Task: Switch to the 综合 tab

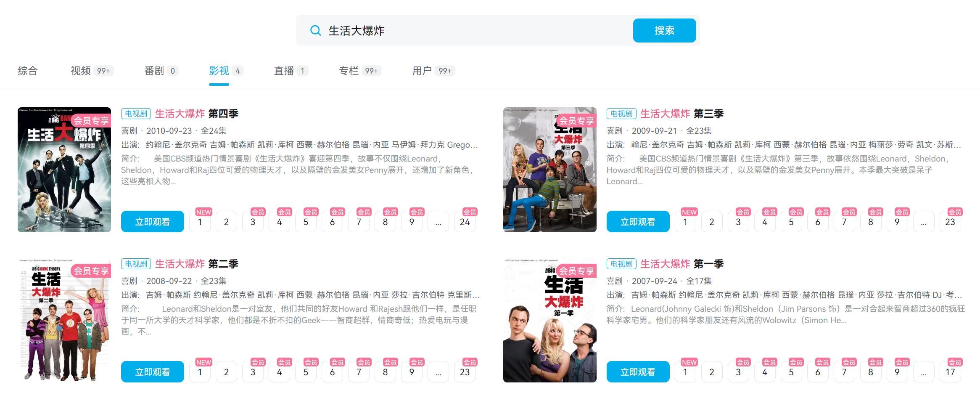Action: click(28, 71)
